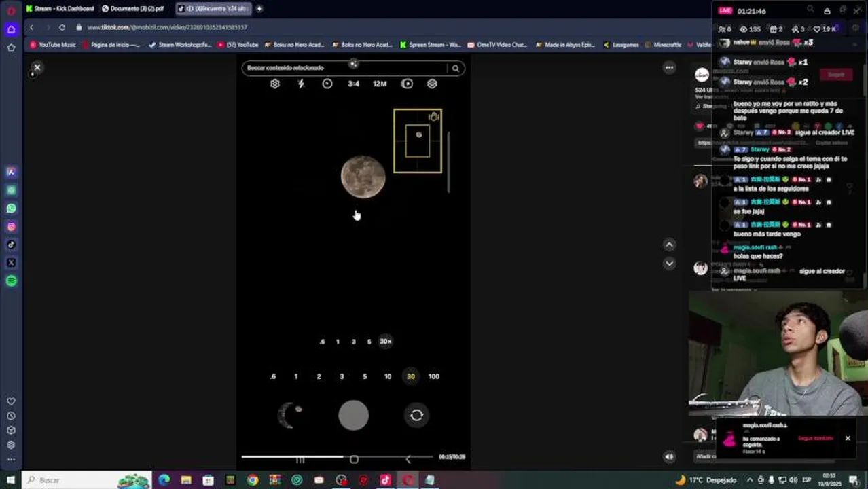
Task: Select the 3:4 aspect ratio option
Action: click(353, 84)
